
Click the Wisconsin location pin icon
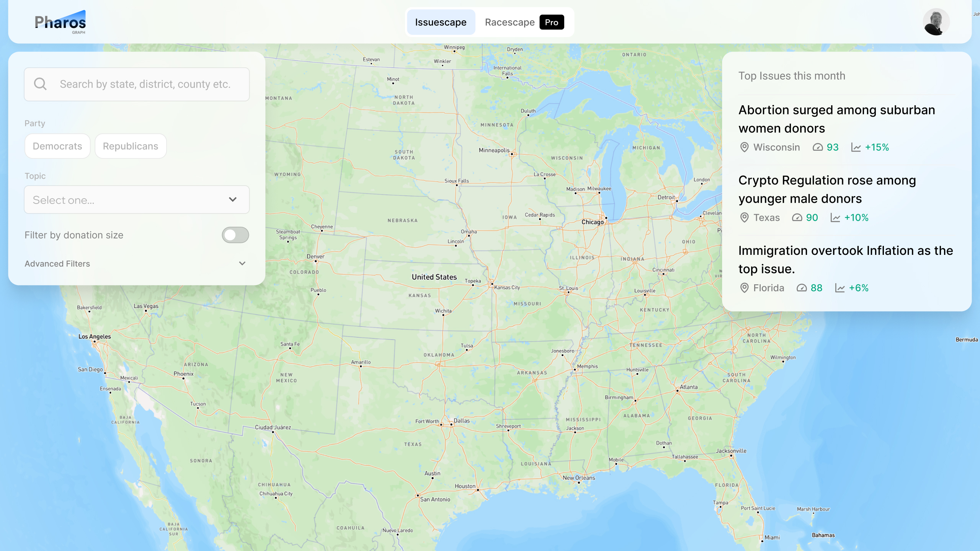(744, 147)
